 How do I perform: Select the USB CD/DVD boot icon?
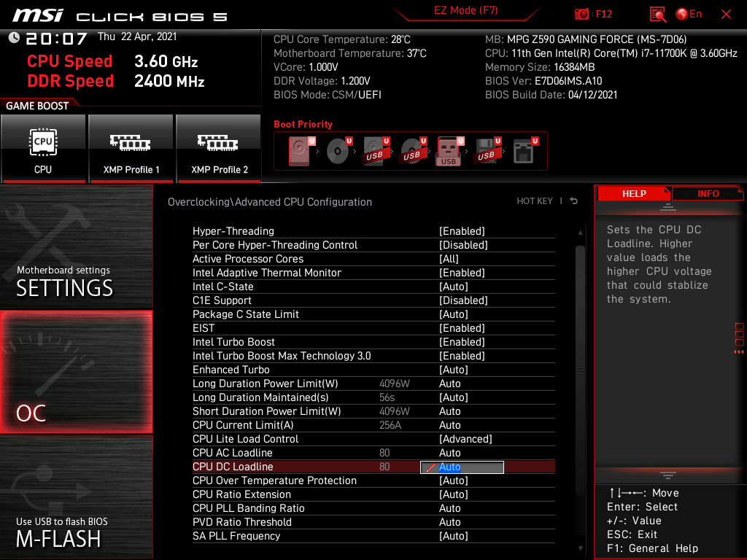pos(413,151)
